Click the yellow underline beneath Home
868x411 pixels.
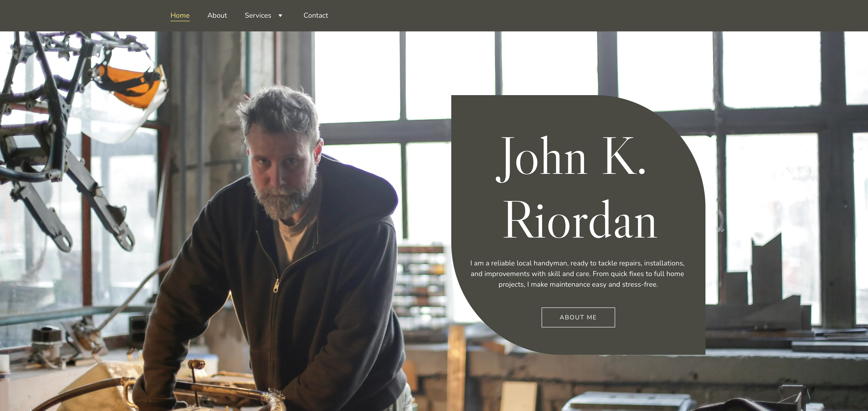pyautogui.click(x=180, y=21)
